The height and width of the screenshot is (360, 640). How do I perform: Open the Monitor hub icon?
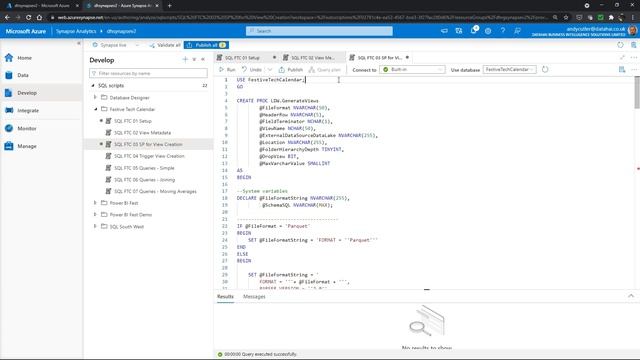click(9, 128)
